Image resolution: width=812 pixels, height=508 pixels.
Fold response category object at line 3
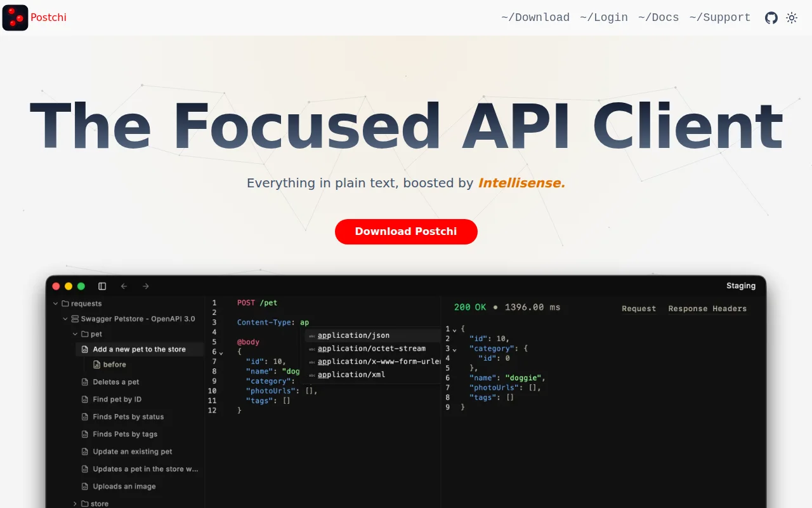pyautogui.click(x=454, y=349)
